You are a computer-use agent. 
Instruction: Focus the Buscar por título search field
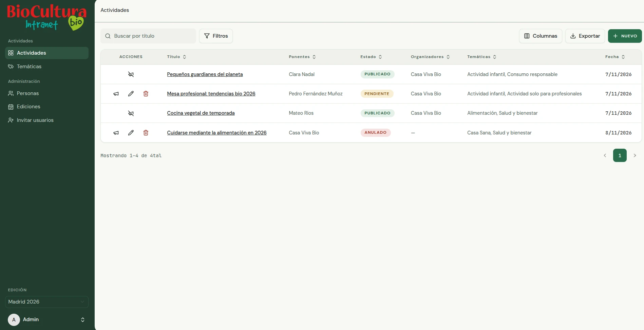pos(148,36)
